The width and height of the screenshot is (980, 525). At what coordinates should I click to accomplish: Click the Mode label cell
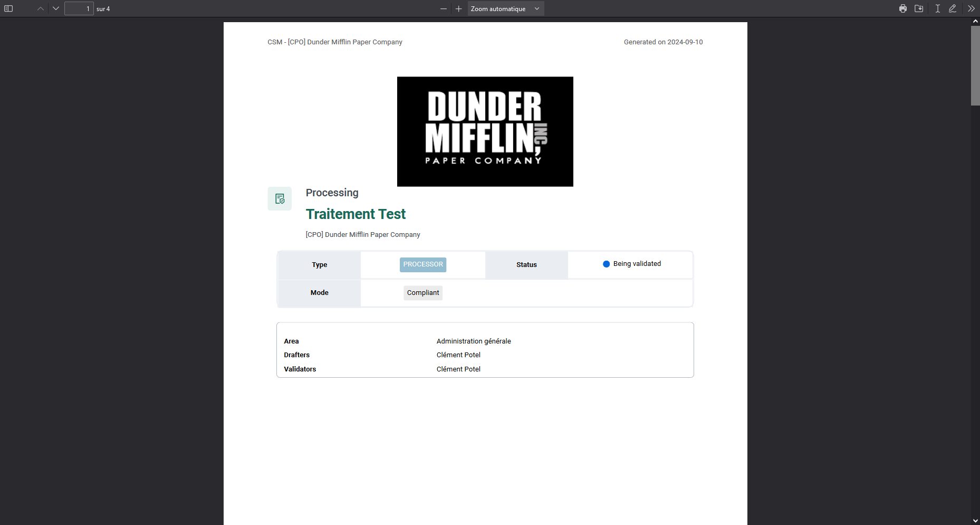[319, 293]
